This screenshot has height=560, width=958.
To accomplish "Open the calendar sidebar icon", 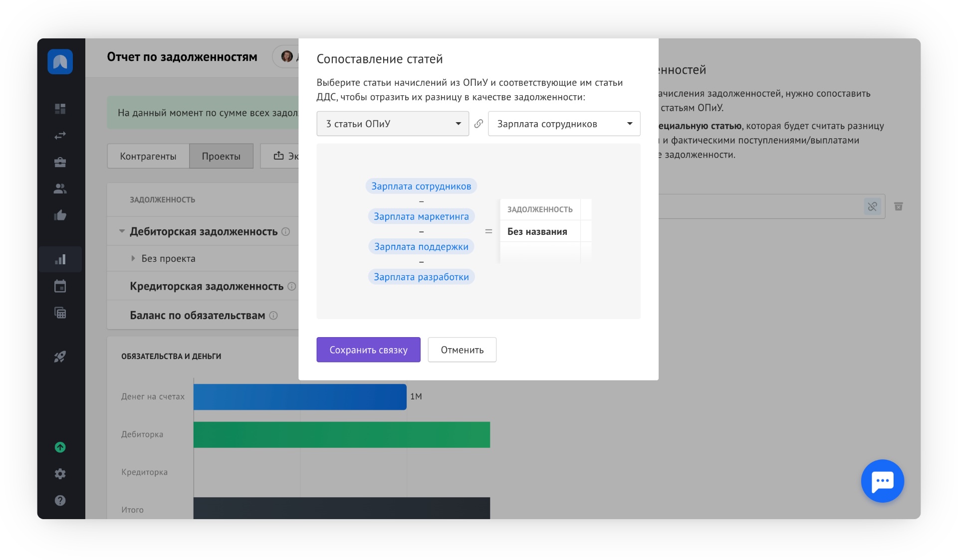I will pos(60,286).
